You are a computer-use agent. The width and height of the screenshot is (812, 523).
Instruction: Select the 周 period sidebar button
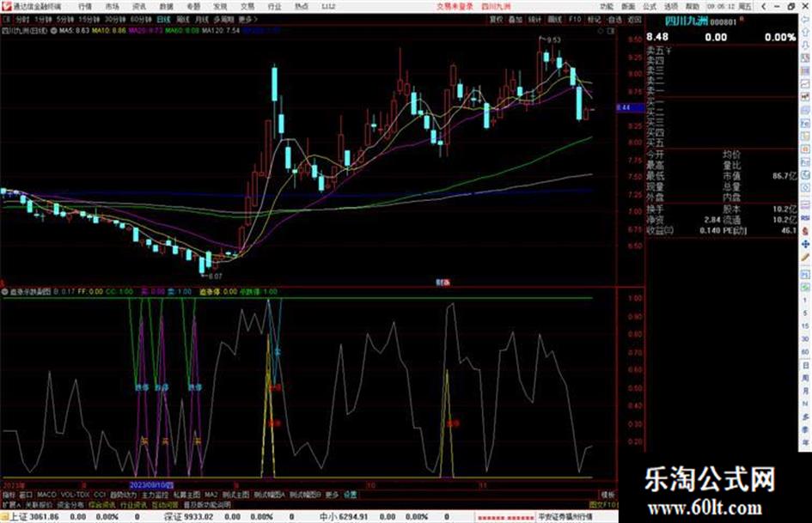pyautogui.click(x=805, y=378)
